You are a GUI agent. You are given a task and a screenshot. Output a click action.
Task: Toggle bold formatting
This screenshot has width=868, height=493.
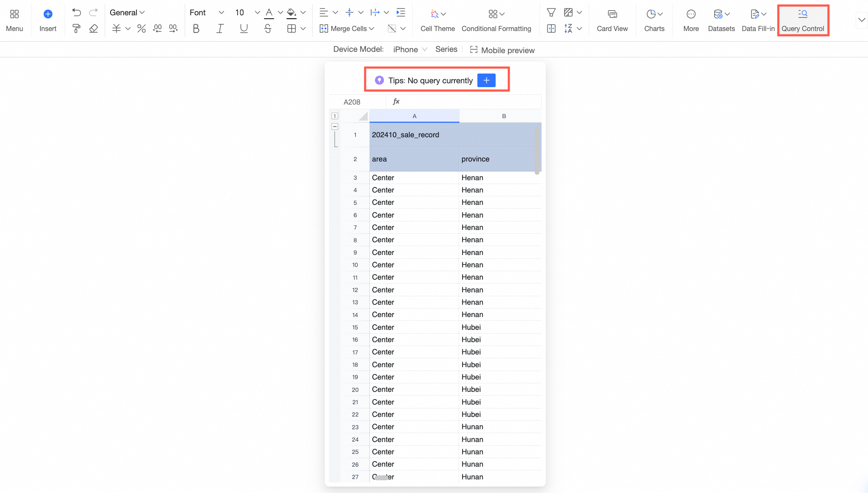[x=196, y=28]
